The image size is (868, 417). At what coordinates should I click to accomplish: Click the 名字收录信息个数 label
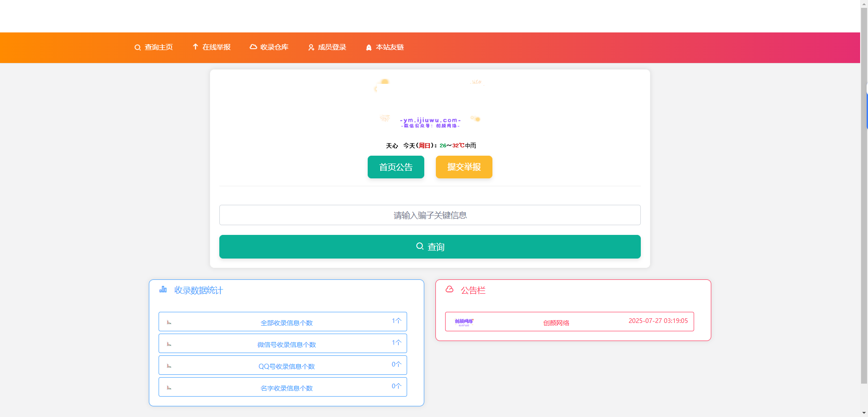pos(287,388)
